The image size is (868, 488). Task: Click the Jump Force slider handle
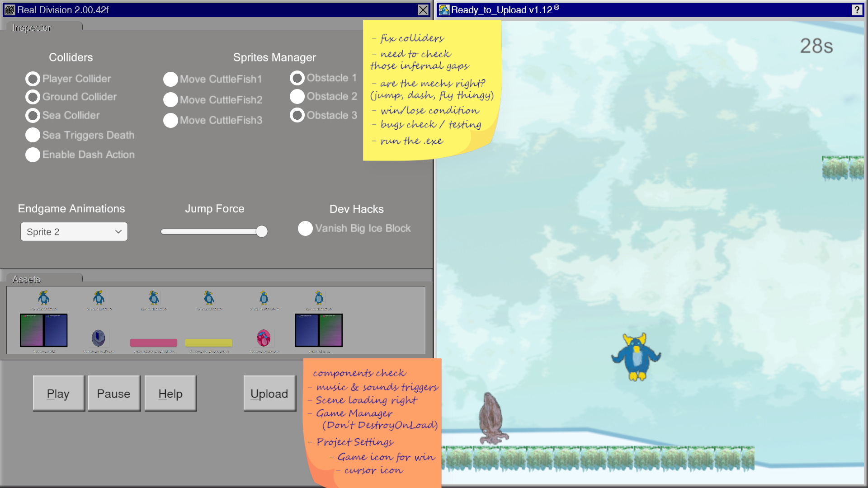click(x=261, y=232)
